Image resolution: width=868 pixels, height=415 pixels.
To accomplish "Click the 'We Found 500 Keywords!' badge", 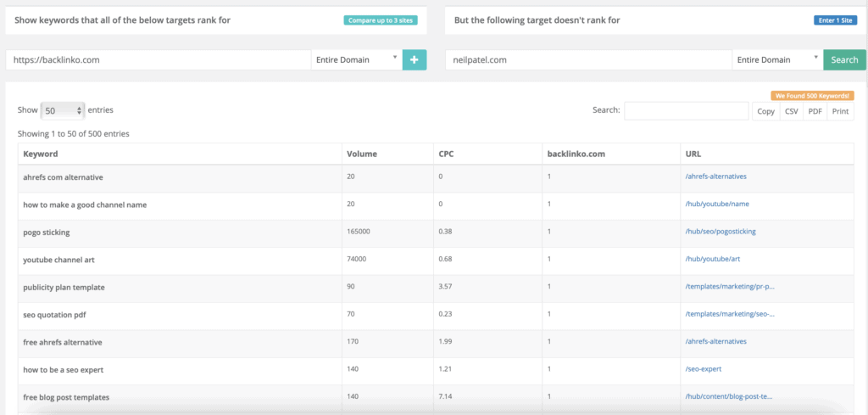I will pyautogui.click(x=812, y=96).
